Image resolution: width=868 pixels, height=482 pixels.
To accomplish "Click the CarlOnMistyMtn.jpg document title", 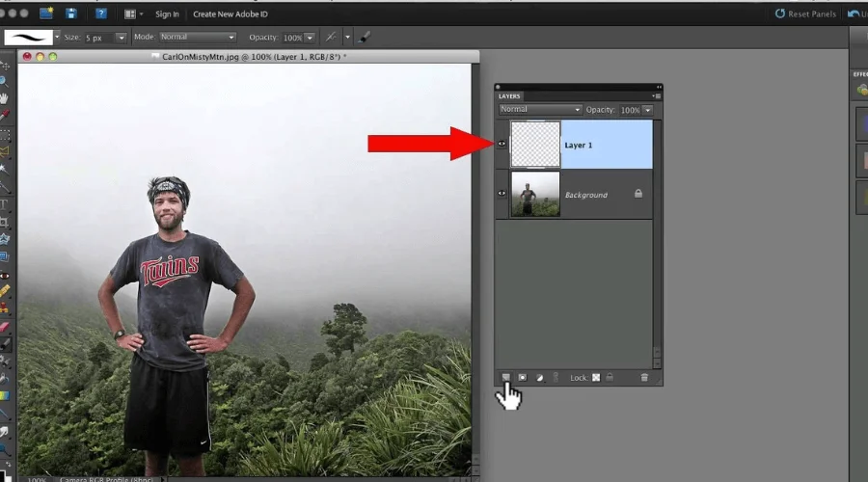I will (254, 57).
